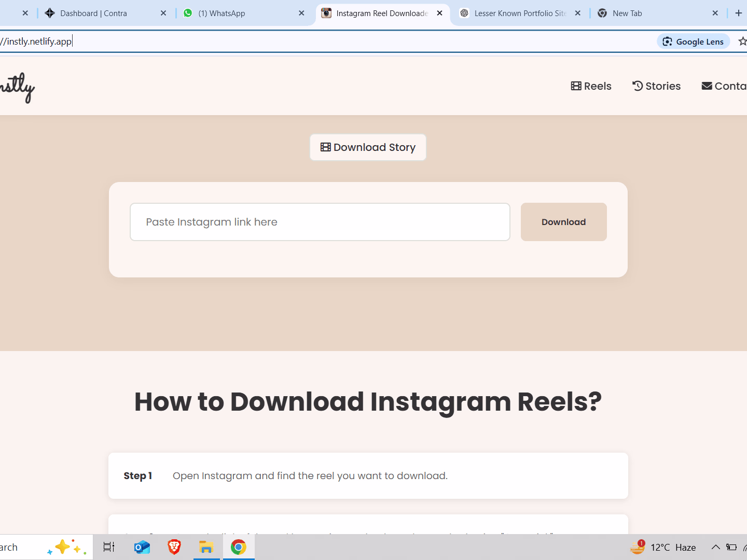
Task: Select the Reels grid icon in navigation
Action: pyautogui.click(x=575, y=86)
